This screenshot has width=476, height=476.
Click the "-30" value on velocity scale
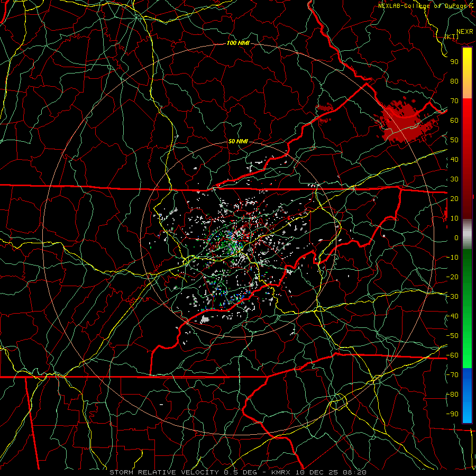pyautogui.click(x=453, y=297)
